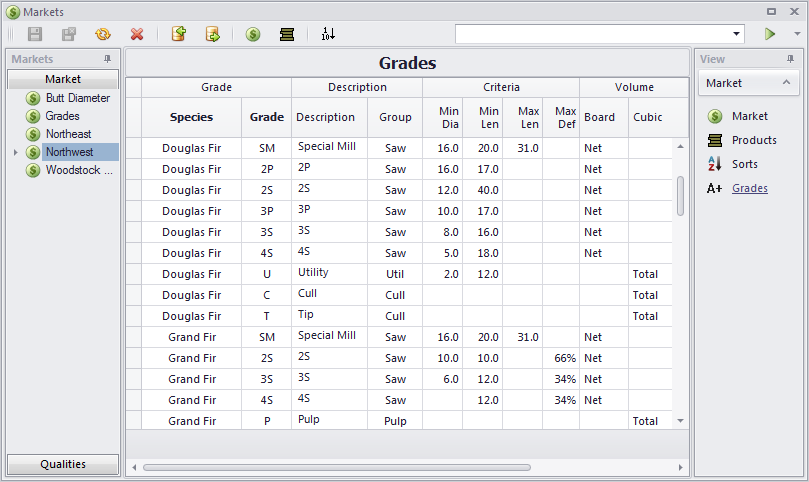Click the red Delete X icon
The height and width of the screenshot is (482, 809).
pyautogui.click(x=137, y=35)
